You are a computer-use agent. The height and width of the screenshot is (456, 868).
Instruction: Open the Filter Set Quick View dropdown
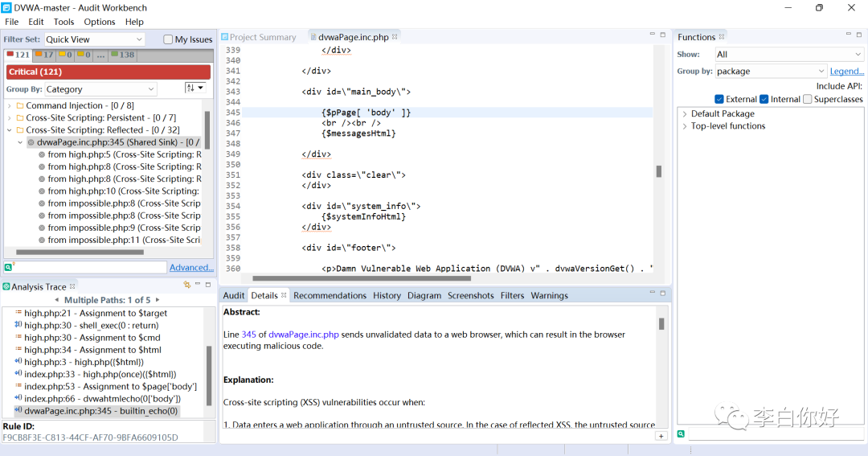[x=94, y=39]
